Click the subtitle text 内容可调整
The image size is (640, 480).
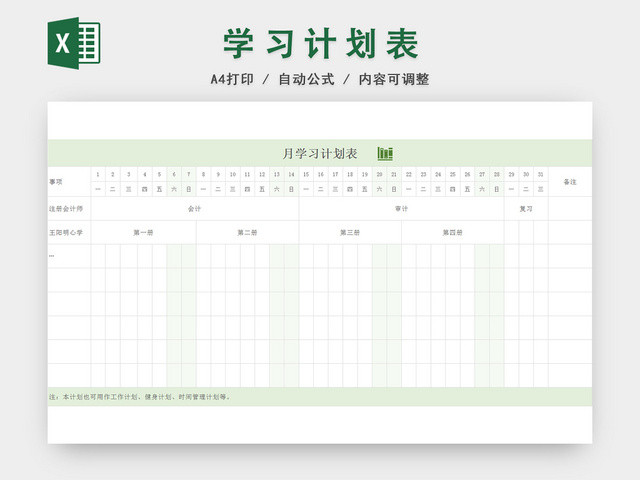[x=394, y=79]
